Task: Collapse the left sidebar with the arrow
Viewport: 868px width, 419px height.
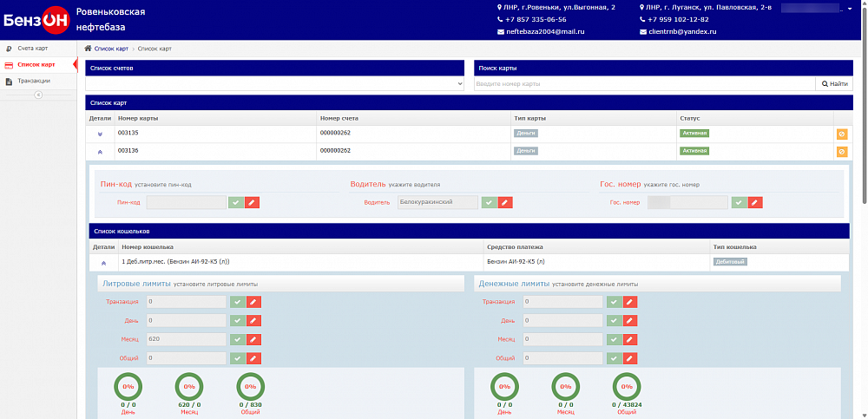Action: click(38, 95)
